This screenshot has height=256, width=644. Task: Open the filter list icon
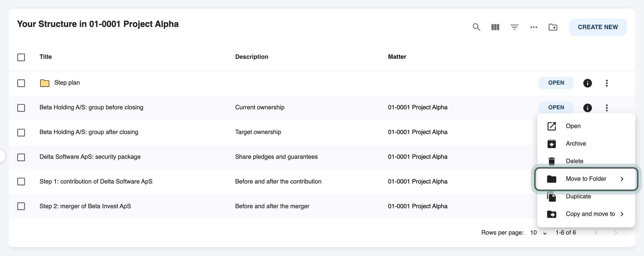pyautogui.click(x=514, y=27)
